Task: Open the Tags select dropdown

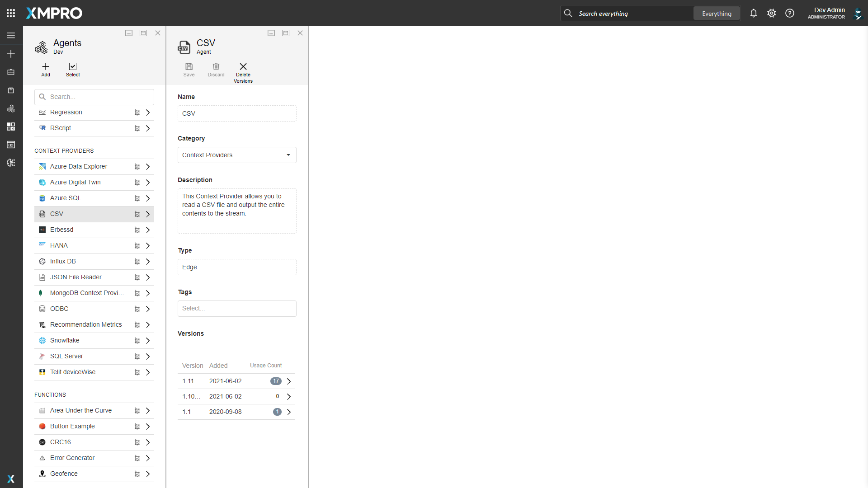Action: [237, 309]
